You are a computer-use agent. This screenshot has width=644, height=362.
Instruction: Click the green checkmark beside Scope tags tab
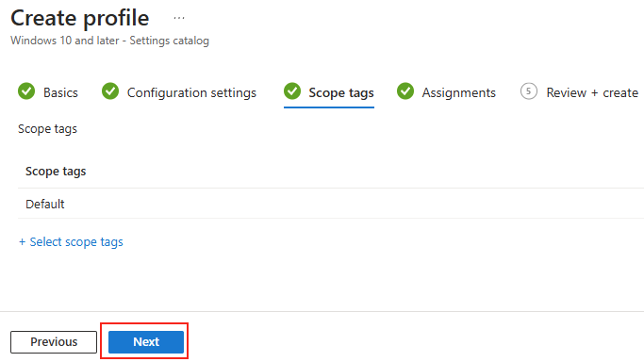pyautogui.click(x=292, y=91)
